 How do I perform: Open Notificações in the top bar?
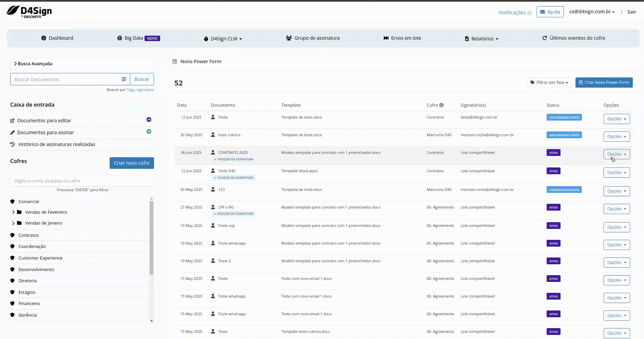[x=512, y=13]
